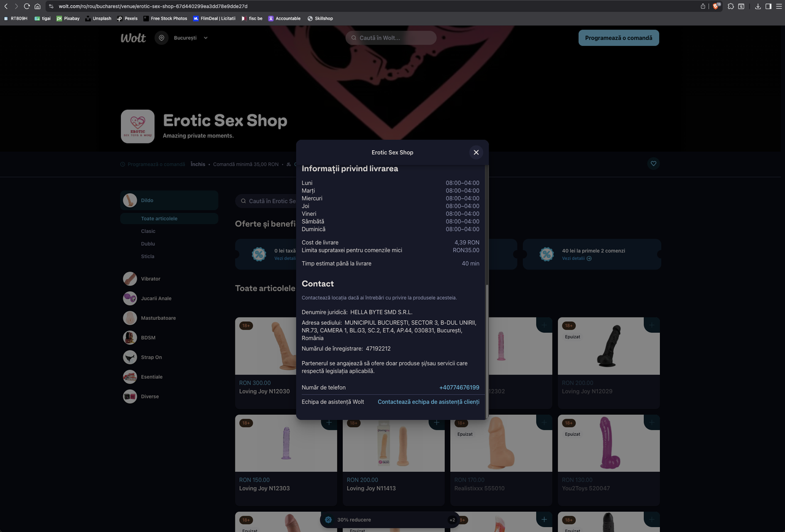View details for '40 lei la primele 2 comenzi'

[x=577, y=259]
